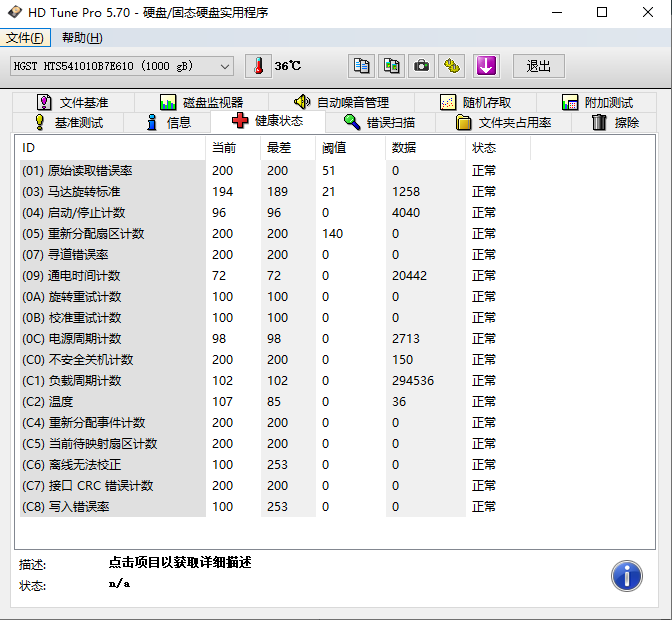Minimize the HD Tune Pro window
Viewport: 672px width, 620px height.
click(557, 12)
